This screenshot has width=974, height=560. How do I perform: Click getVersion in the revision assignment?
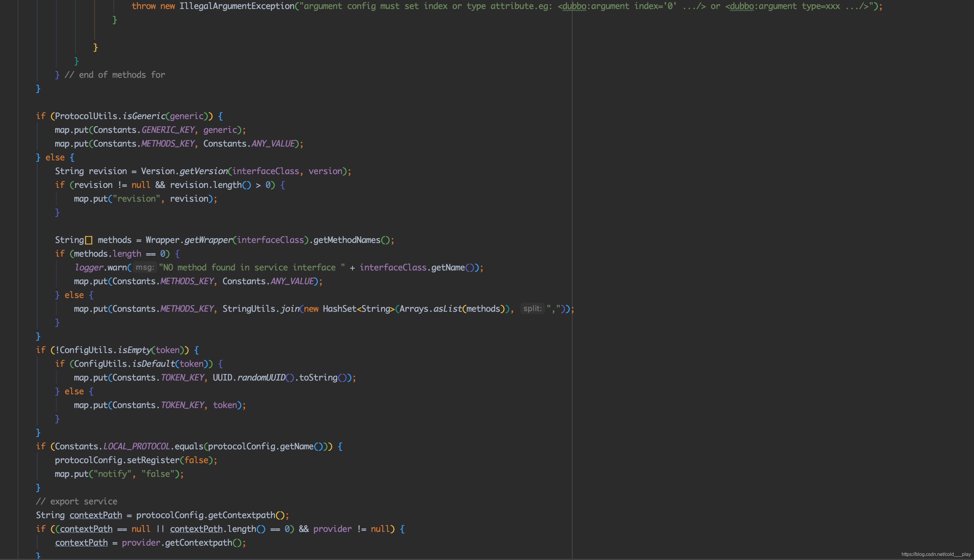(x=203, y=171)
